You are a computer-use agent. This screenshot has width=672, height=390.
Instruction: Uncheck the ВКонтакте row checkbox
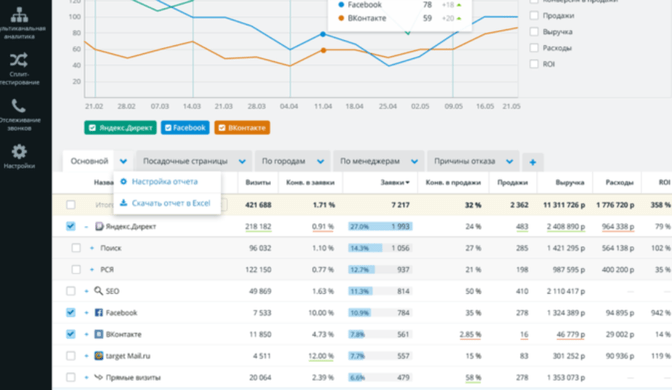[71, 334]
